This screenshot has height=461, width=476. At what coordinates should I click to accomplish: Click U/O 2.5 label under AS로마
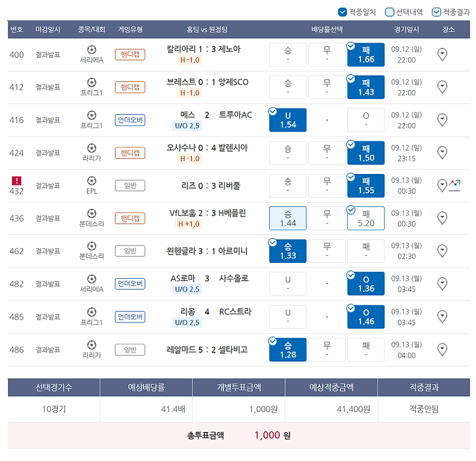187,290
